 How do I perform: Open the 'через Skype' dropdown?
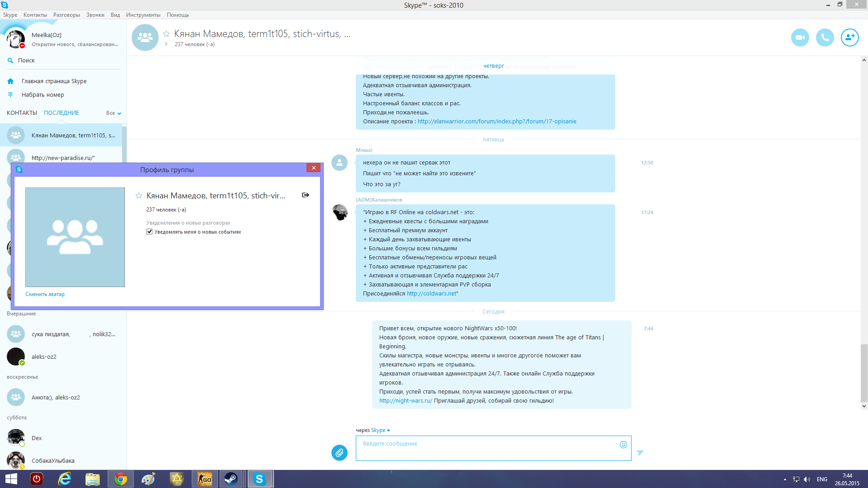[x=380, y=430]
